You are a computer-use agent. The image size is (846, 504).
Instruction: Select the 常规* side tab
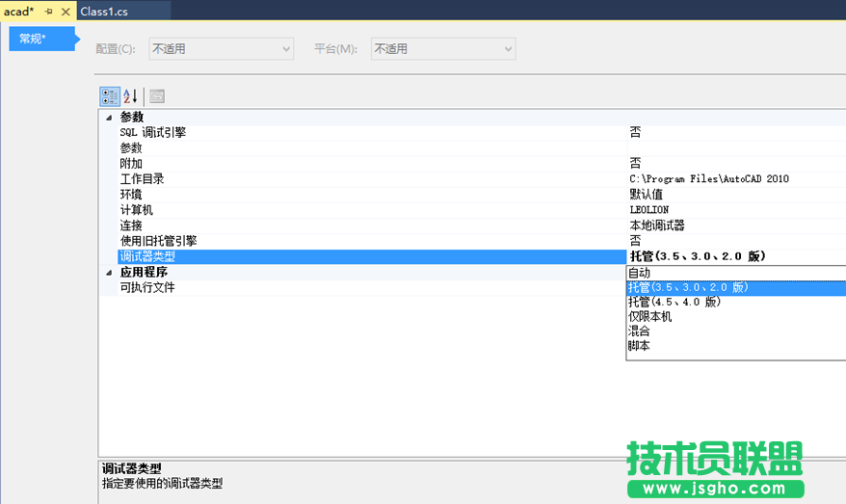tap(41, 39)
